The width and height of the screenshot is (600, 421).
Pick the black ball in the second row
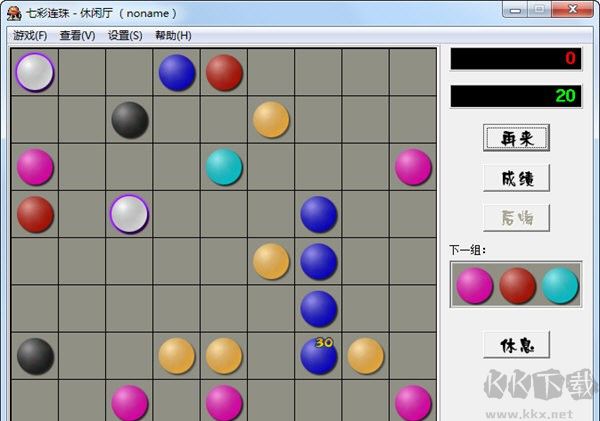130,120
